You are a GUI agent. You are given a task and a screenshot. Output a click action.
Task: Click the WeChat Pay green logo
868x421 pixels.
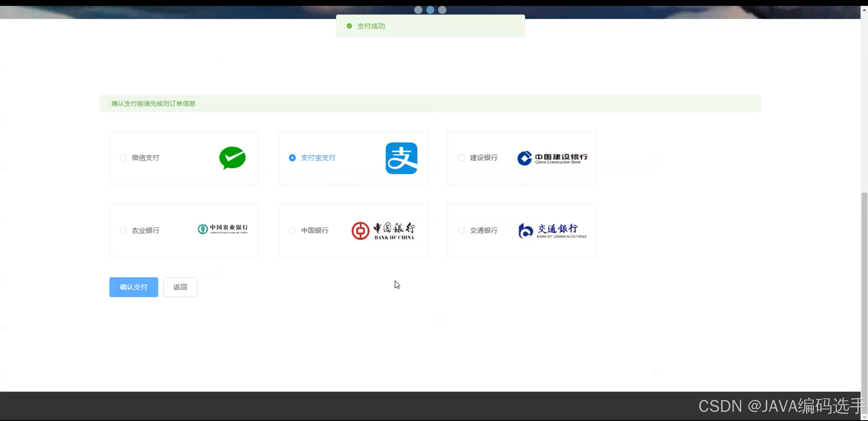click(232, 158)
